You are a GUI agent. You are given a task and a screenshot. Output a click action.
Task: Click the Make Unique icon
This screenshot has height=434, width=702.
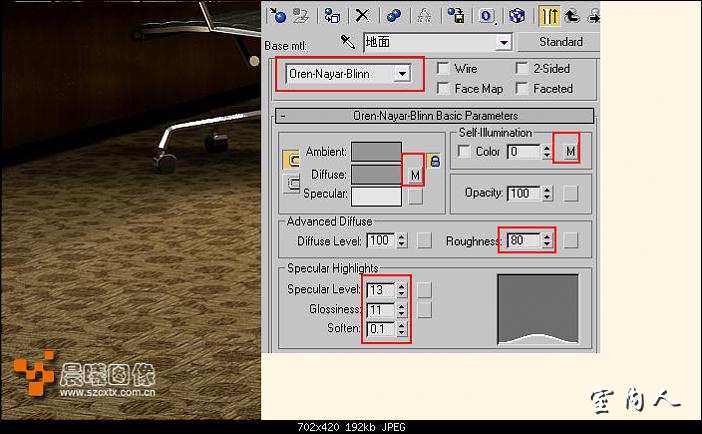click(424, 16)
